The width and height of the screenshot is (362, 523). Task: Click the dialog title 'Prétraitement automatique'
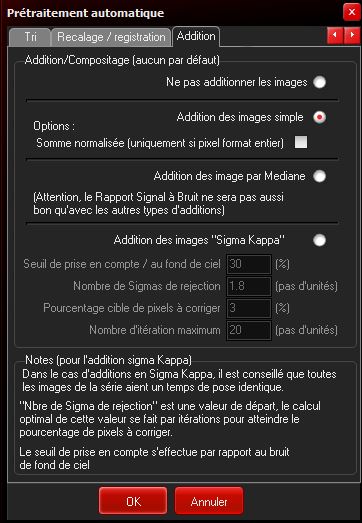tap(85, 13)
